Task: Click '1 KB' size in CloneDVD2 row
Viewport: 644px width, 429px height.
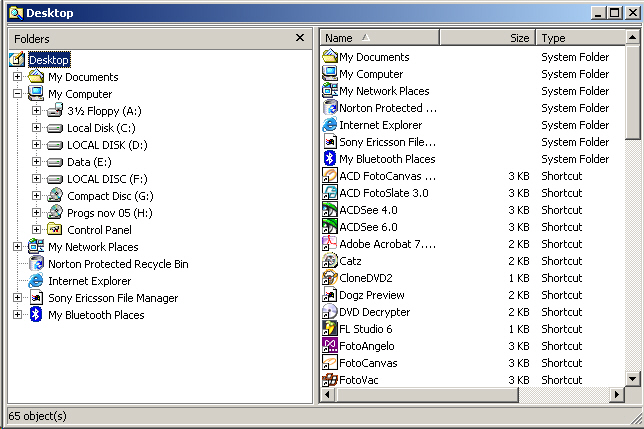Action: 519,278
